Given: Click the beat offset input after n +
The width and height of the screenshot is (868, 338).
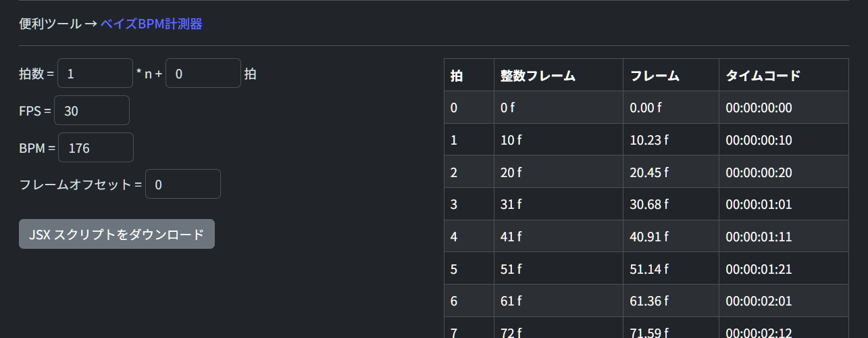Looking at the screenshot, I should tap(203, 74).
